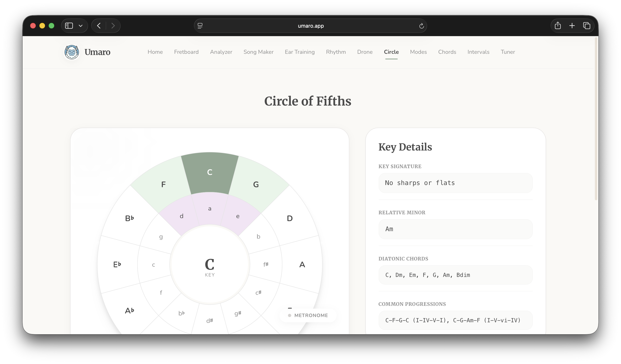Click the umaro.app address field
The image size is (621, 364).
(x=310, y=26)
